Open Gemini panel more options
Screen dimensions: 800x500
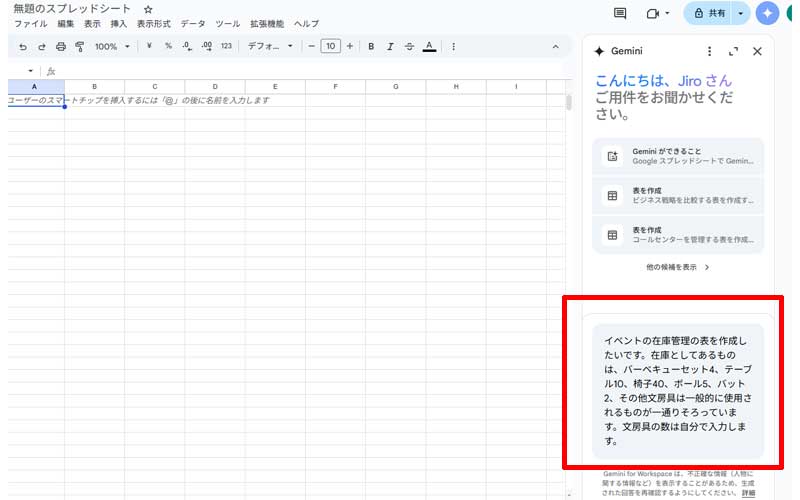[x=709, y=51]
